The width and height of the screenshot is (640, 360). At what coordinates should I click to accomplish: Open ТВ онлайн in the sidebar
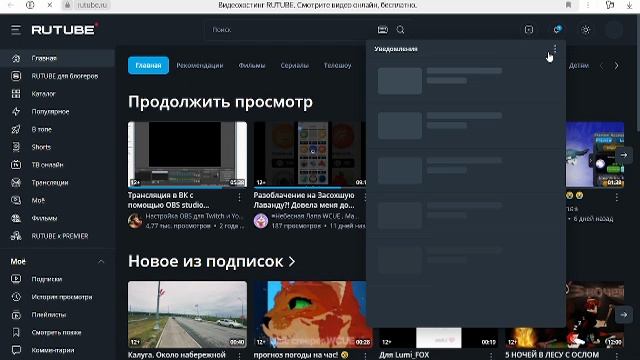pyautogui.click(x=57, y=165)
